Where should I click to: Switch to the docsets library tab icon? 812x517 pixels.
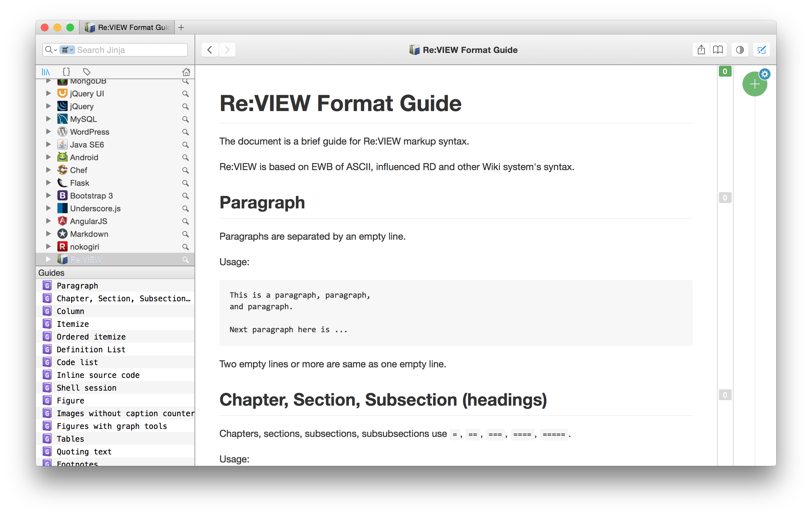click(46, 72)
